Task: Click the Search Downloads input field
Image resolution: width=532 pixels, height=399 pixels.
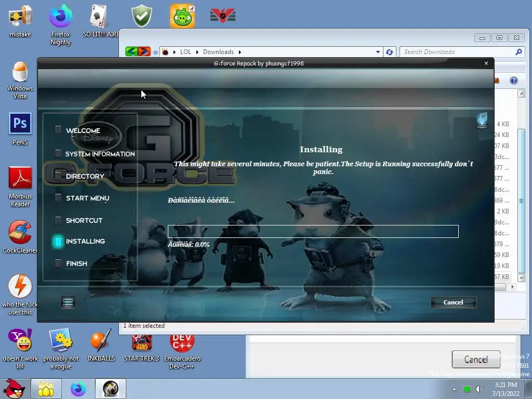Action: click(458, 52)
